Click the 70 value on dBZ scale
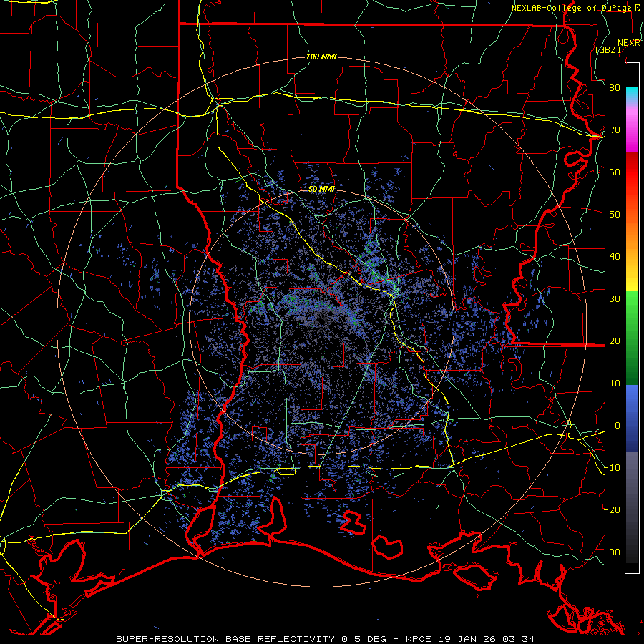This screenshot has height=644, width=644. (x=615, y=130)
